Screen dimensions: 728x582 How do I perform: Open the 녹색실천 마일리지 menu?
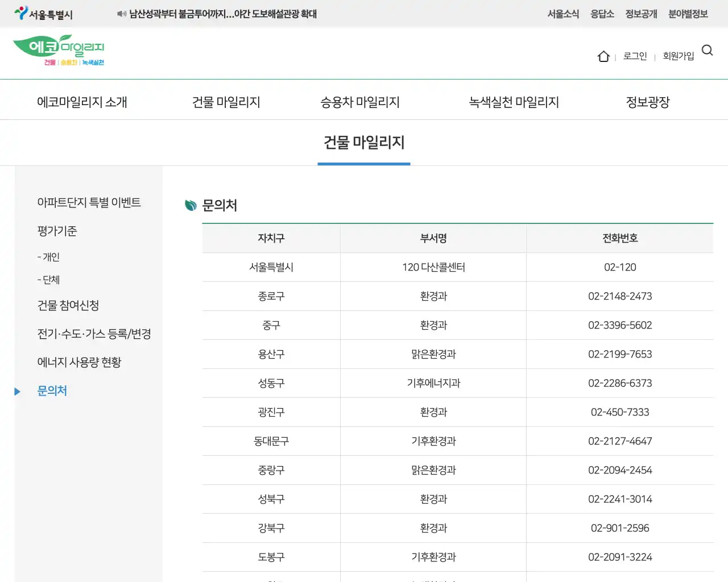click(x=514, y=102)
